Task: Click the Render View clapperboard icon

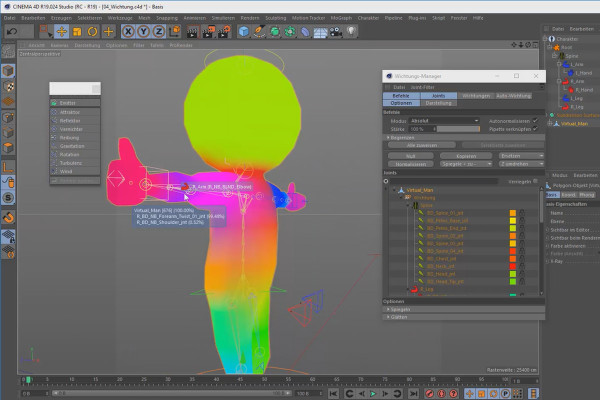Action: 192,31
